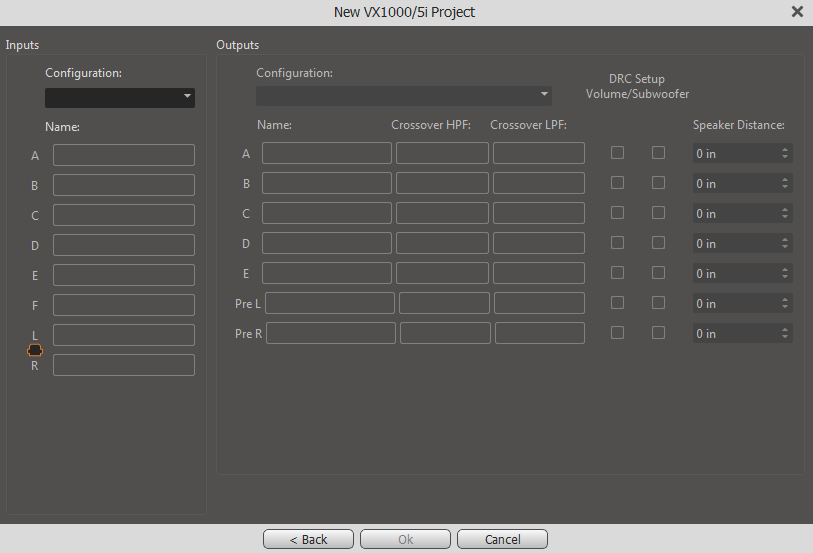Viewport: 813px width, 553px height.
Task: Click Output C Crossover HPF field
Action: pyautogui.click(x=442, y=214)
